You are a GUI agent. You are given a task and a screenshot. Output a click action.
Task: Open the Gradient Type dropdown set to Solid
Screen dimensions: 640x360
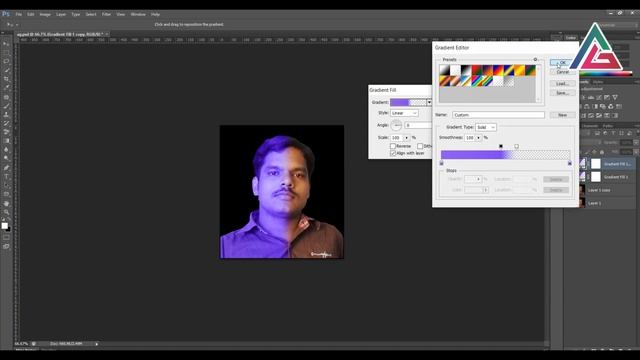486,127
